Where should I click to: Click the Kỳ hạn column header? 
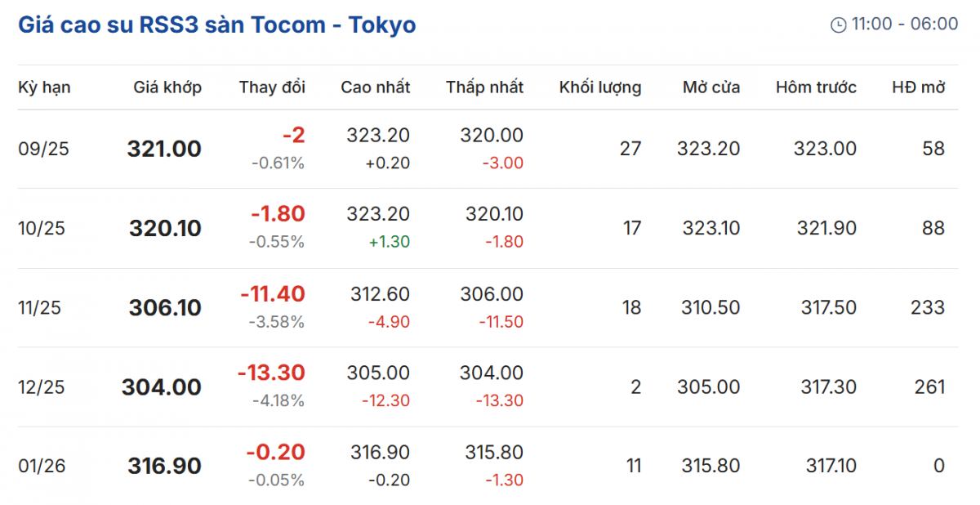(44, 87)
